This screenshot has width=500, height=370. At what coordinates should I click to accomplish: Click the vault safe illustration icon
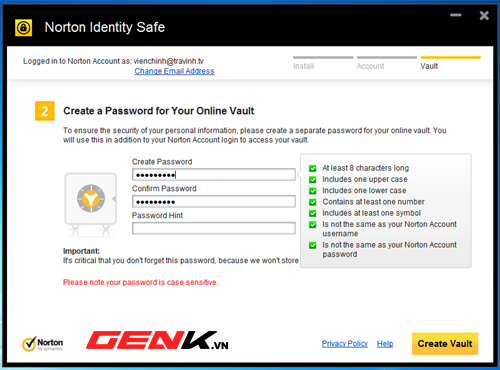click(91, 204)
